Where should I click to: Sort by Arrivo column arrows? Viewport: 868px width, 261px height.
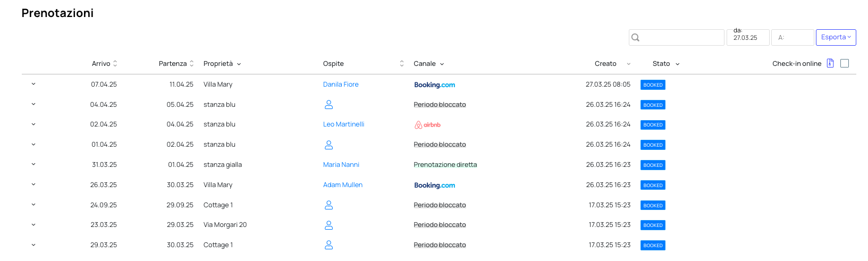click(115, 63)
